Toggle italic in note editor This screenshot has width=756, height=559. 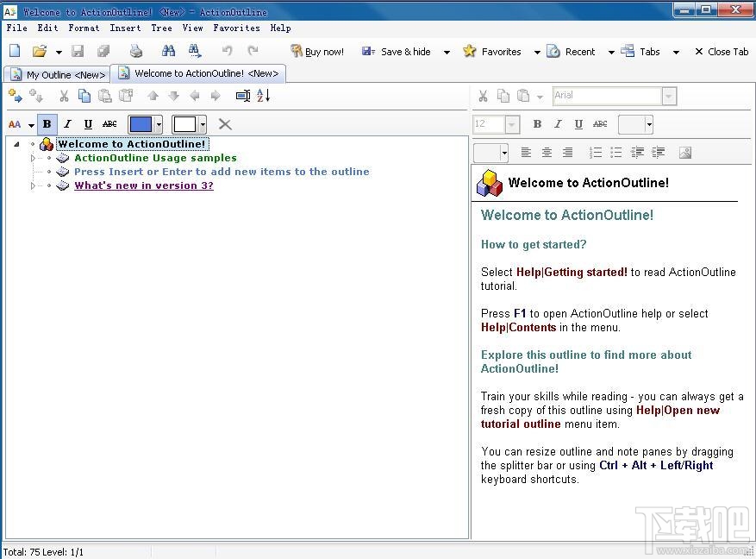tap(558, 124)
